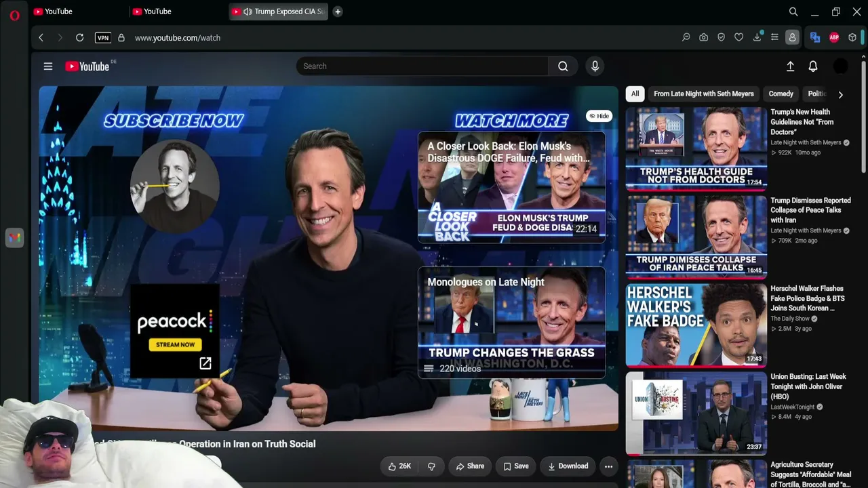868x488 pixels.
Task: Like the video with 26K likes
Action: (x=399, y=466)
